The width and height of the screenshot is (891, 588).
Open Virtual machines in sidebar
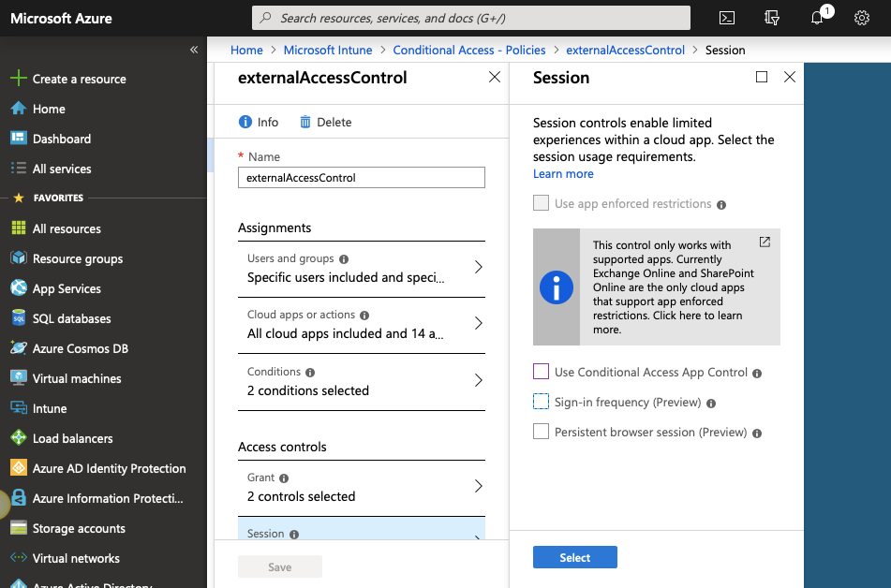(x=77, y=378)
